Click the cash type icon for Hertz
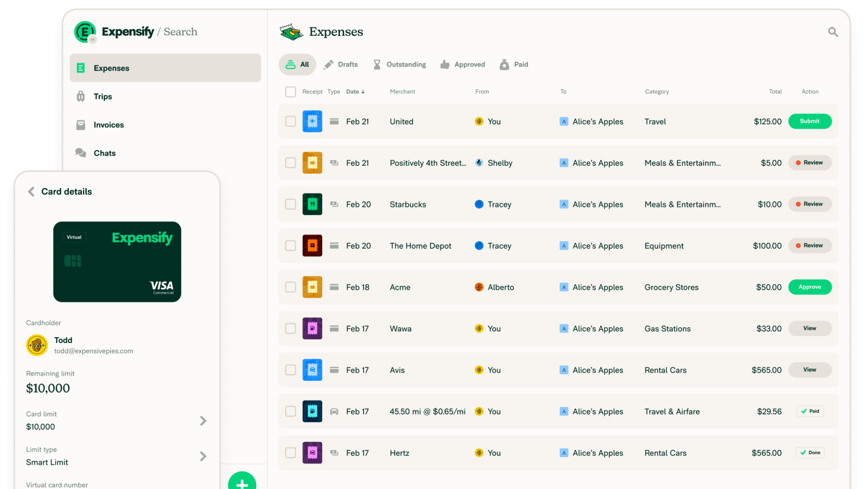The width and height of the screenshot is (868, 489). pos(334,453)
